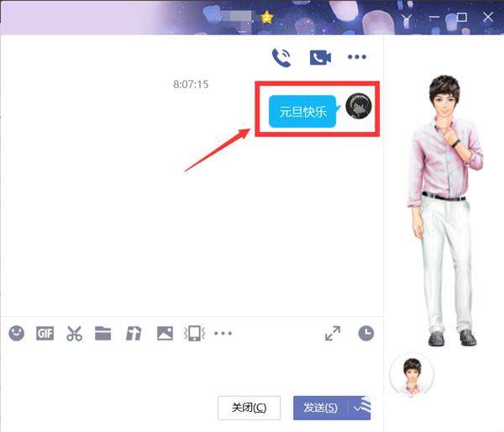
Task: Click the round avatar thumbnail under the QQ show
Action: [x=412, y=375]
